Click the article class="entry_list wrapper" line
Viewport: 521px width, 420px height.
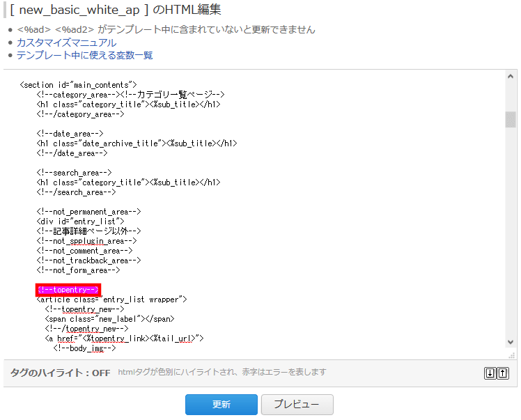[x=111, y=300]
